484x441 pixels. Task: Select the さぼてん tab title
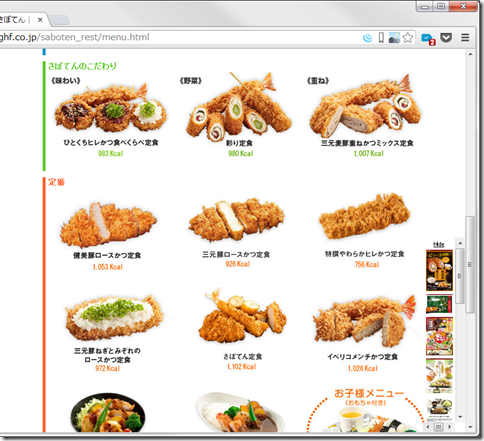pyautogui.click(x=12, y=20)
